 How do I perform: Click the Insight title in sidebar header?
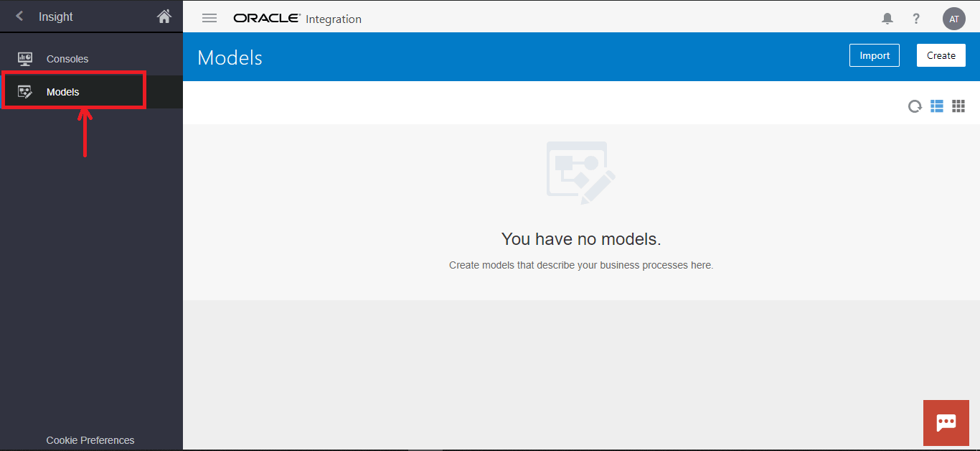[x=56, y=17]
